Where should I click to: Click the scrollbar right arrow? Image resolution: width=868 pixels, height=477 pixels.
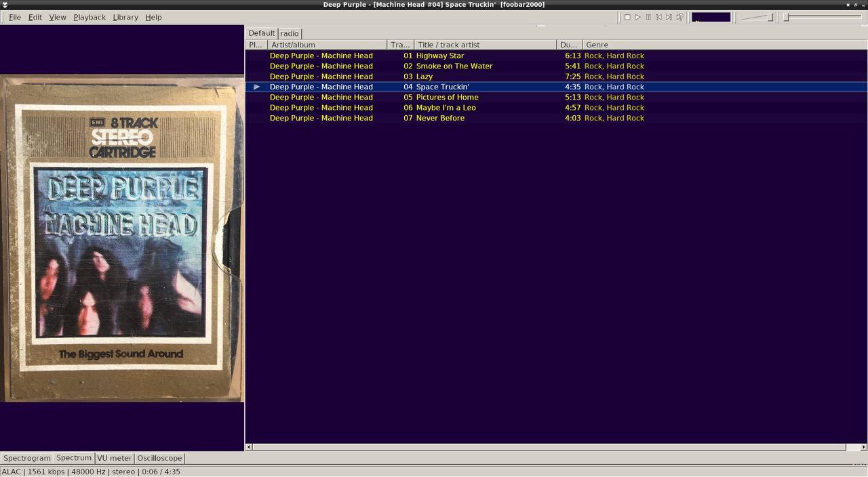863,447
